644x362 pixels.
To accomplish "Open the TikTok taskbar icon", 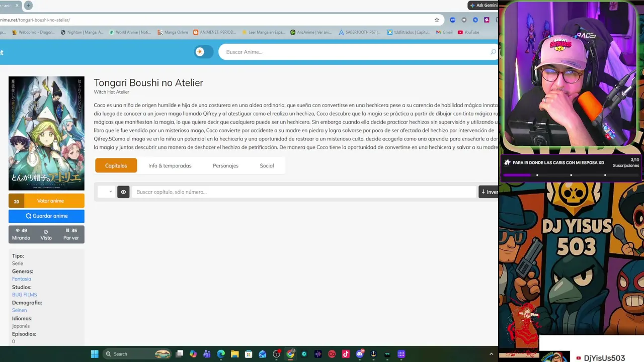I will point(346,354).
